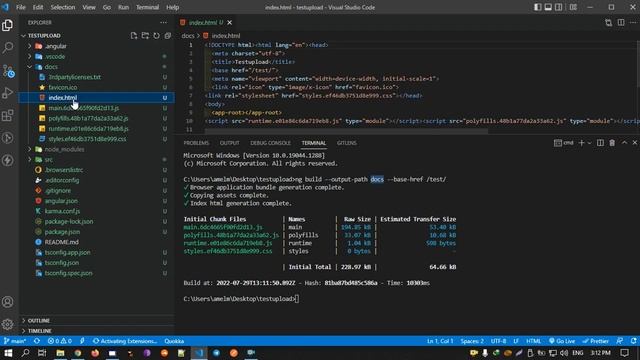The image size is (640, 360).
Task: Open the Windows Start menu
Action: [8, 353]
